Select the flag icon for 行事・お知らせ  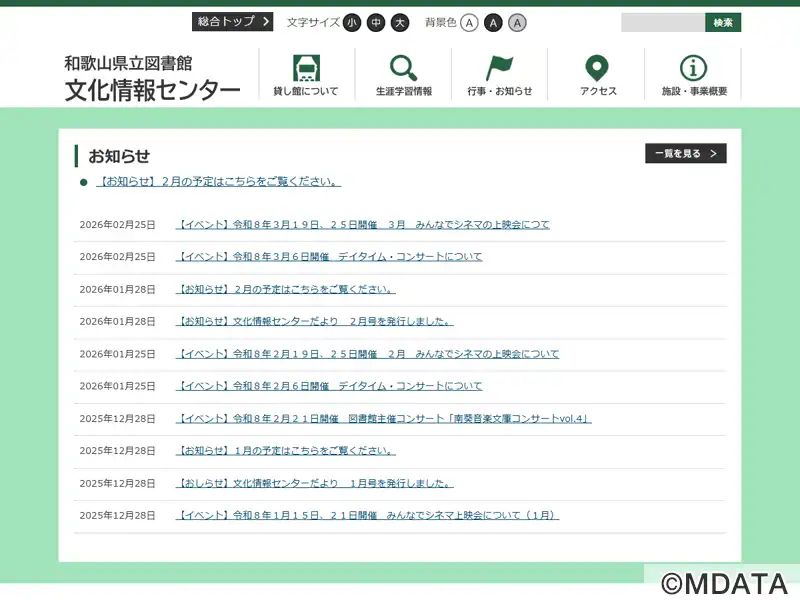click(x=499, y=68)
